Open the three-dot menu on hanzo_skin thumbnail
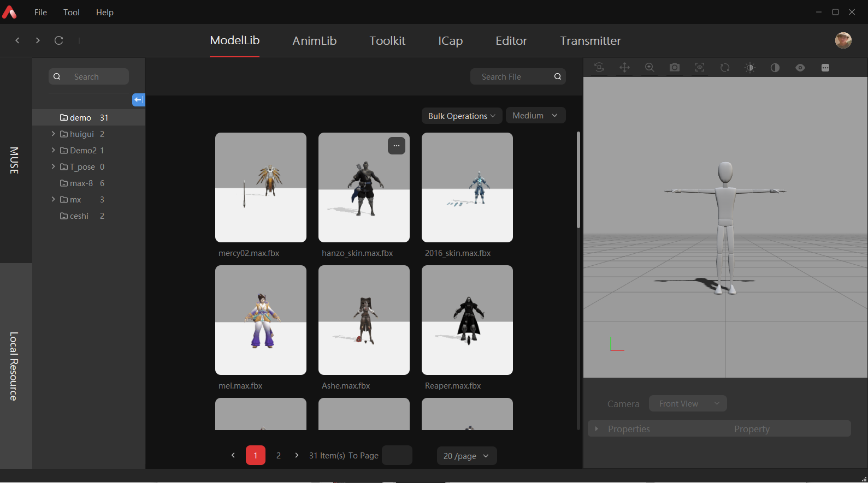This screenshot has height=483, width=868. (397, 146)
